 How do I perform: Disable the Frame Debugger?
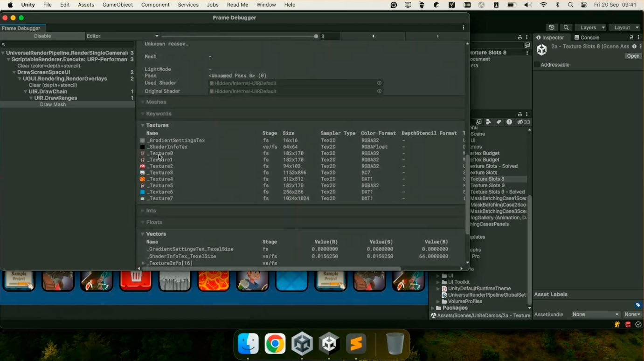pyautogui.click(x=42, y=36)
